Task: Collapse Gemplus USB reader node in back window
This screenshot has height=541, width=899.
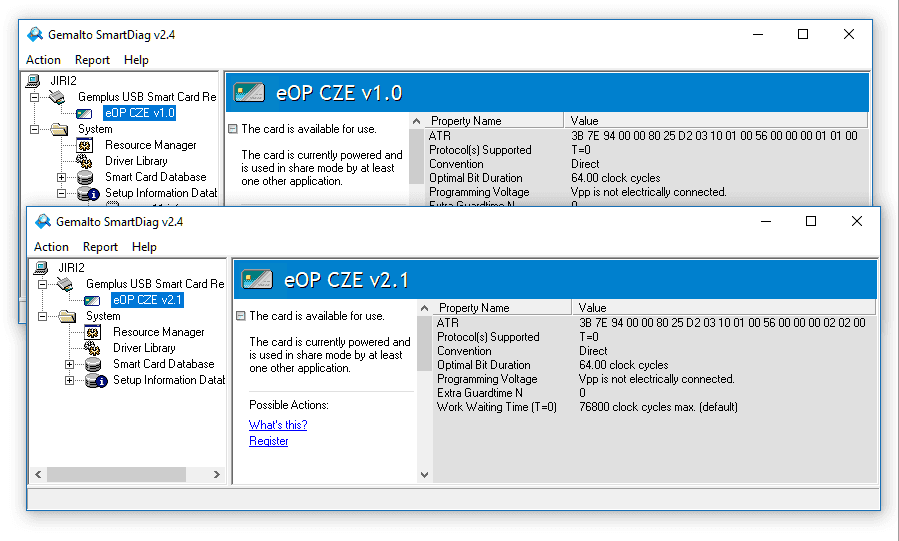Action: pyautogui.click(x=34, y=97)
